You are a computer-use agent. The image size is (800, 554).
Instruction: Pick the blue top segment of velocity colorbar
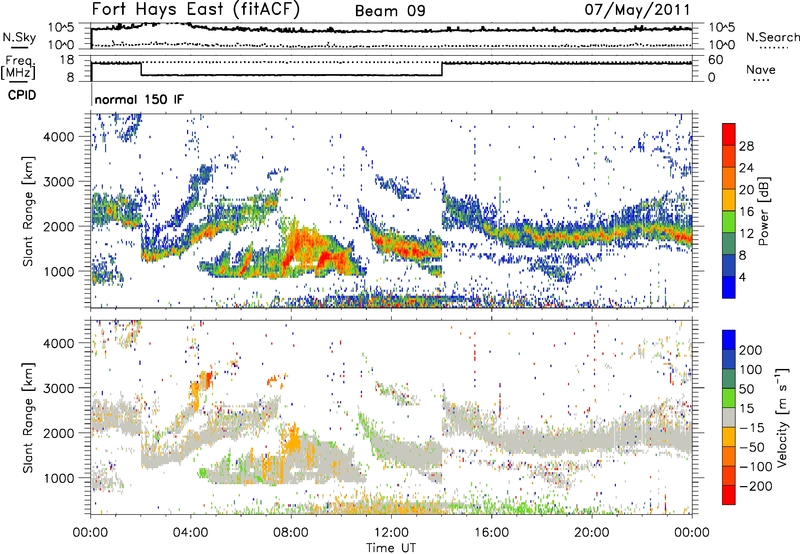[x=729, y=340]
